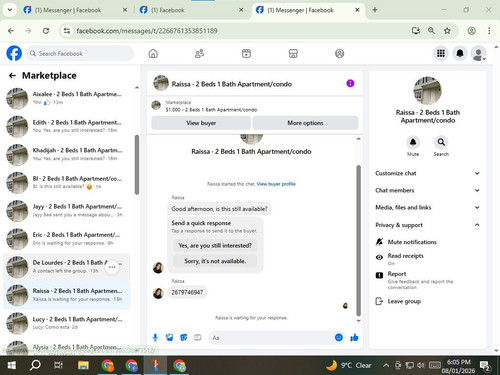Choose a GIF from the composer
Viewport: 500px width, 375px height.
click(198, 338)
